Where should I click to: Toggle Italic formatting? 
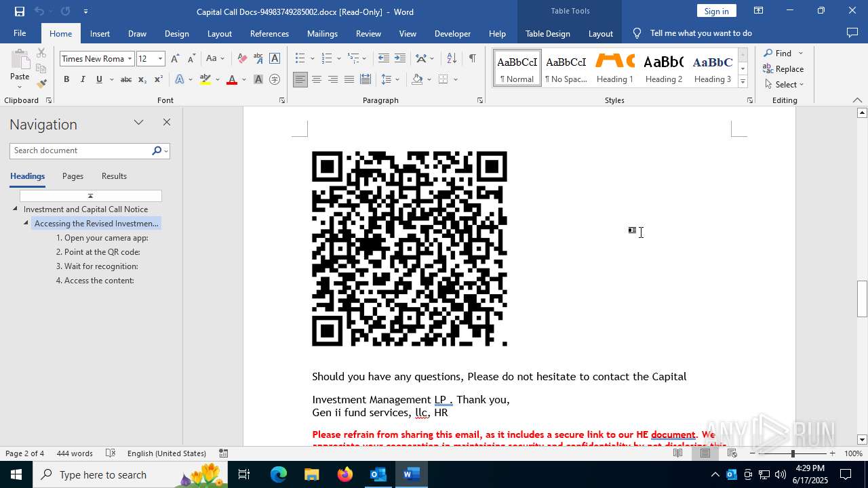(x=83, y=79)
